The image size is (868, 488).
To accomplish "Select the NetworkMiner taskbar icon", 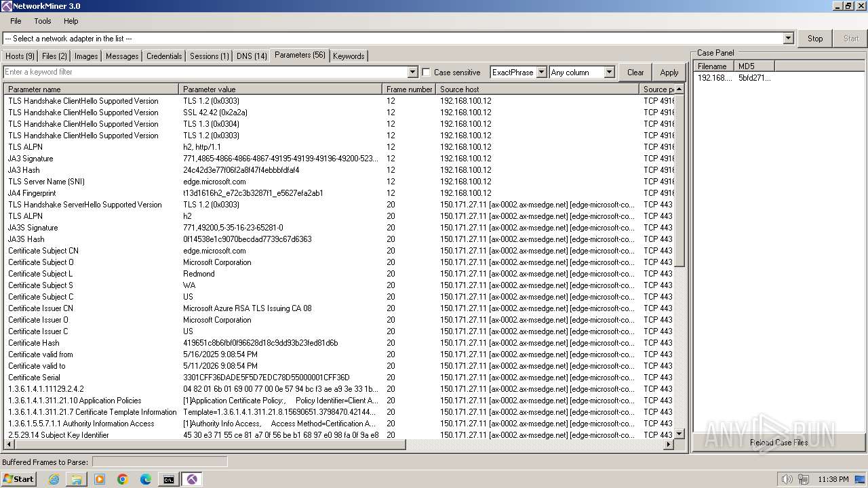I will [193, 479].
